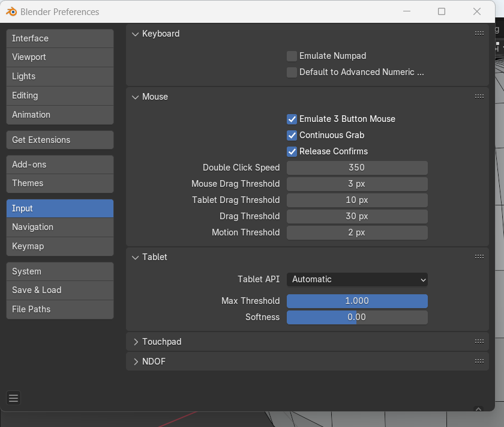Image resolution: width=504 pixels, height=427 pixels.
Task: Open the Themes section
Action: coord(60,183)
